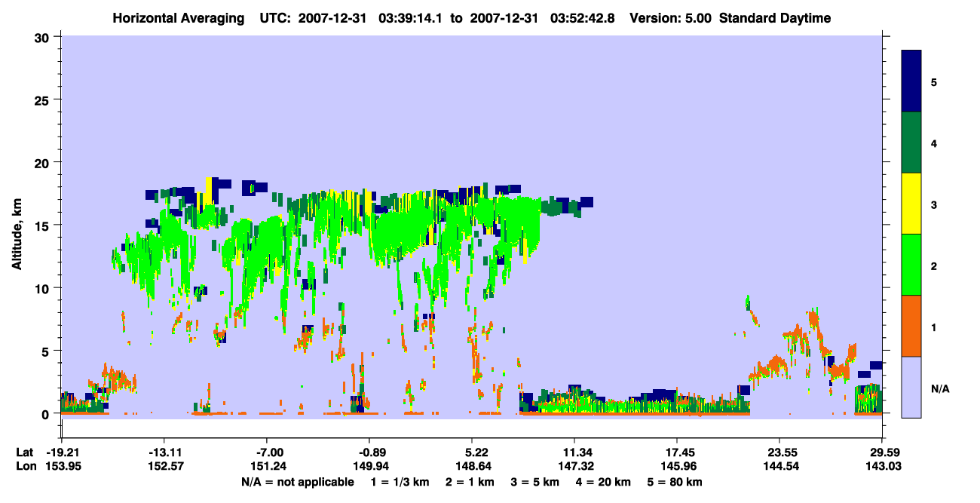Click the N/A = not applicable caption

(297, 482)
